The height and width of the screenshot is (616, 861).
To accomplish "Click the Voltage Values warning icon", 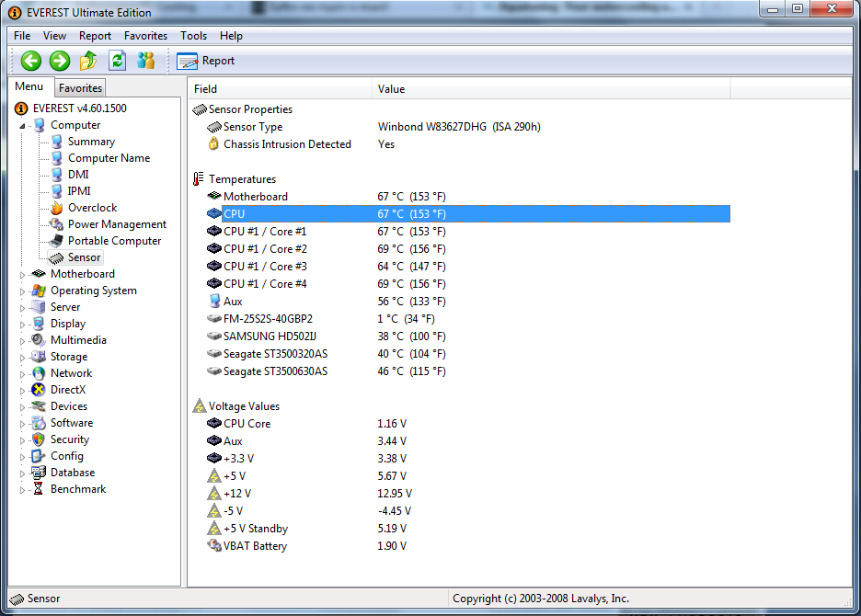I will [x=200, y=406].
